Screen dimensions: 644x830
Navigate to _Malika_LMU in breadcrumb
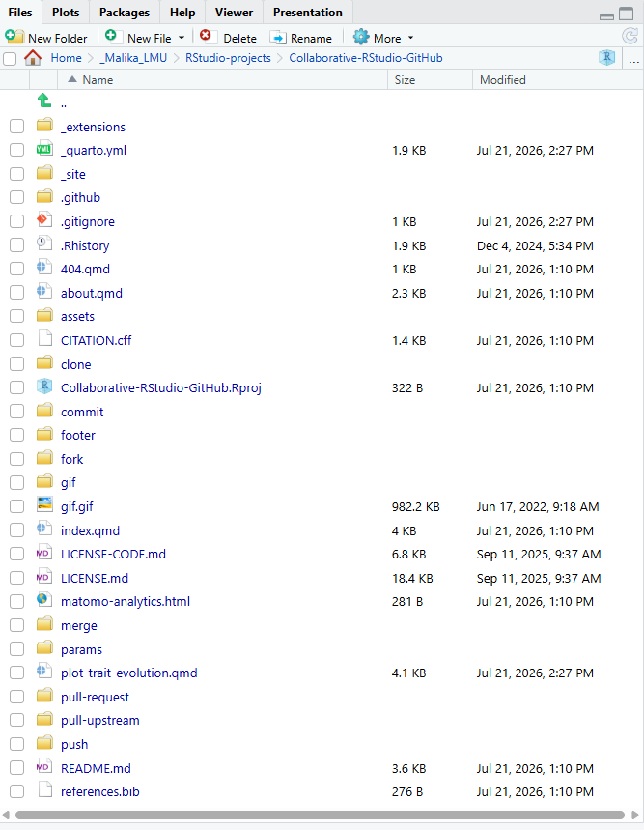point(133,58)
